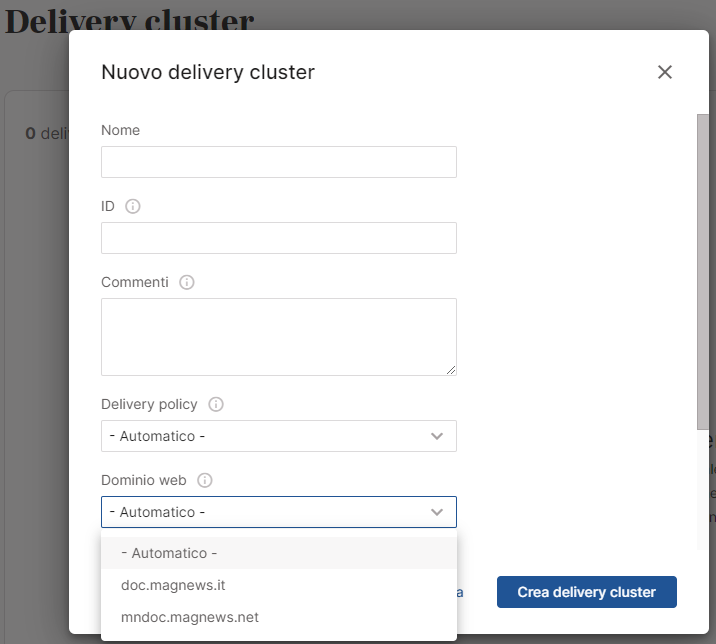Click the Delivery policy label text
This screenshot has height=644, width=716.
149,404
